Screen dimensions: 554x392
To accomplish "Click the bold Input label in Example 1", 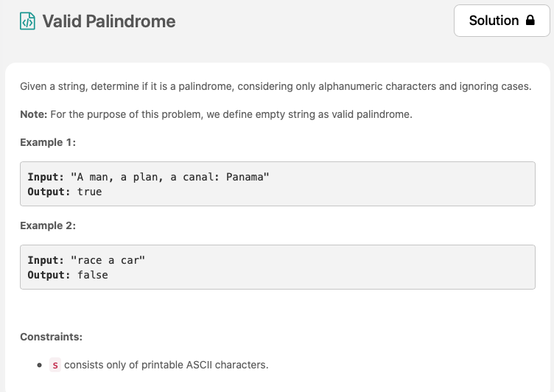I will pos(46,177).
